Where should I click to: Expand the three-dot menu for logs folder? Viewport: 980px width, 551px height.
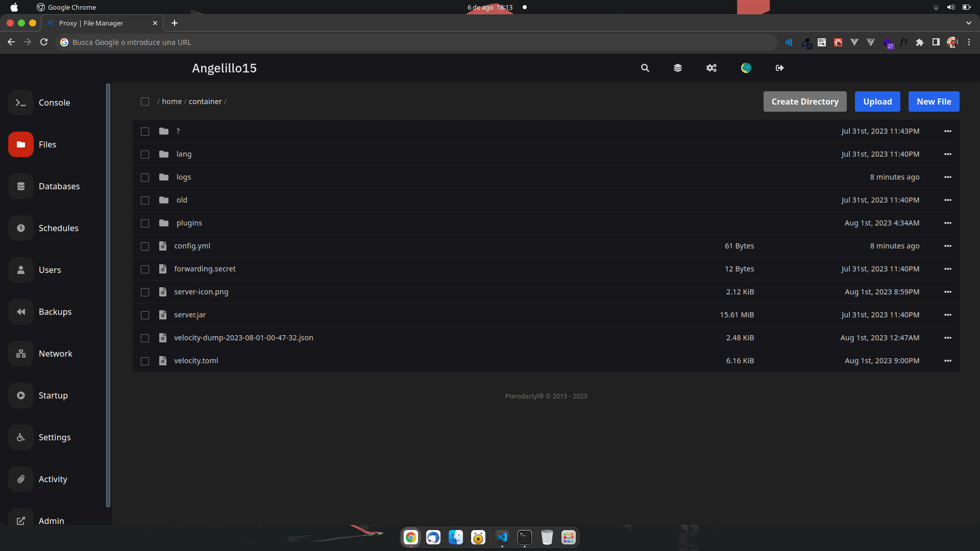coord(948,177)
